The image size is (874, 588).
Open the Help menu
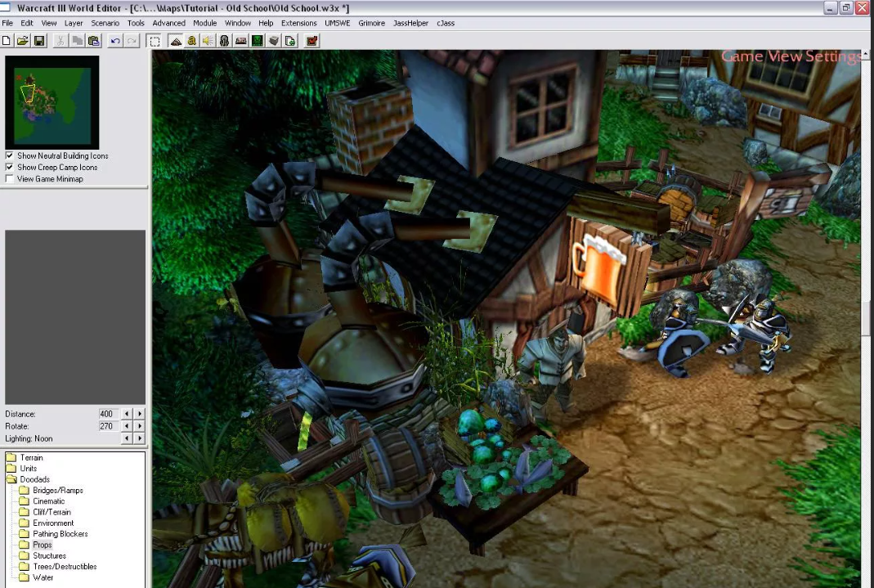point(266,23)
